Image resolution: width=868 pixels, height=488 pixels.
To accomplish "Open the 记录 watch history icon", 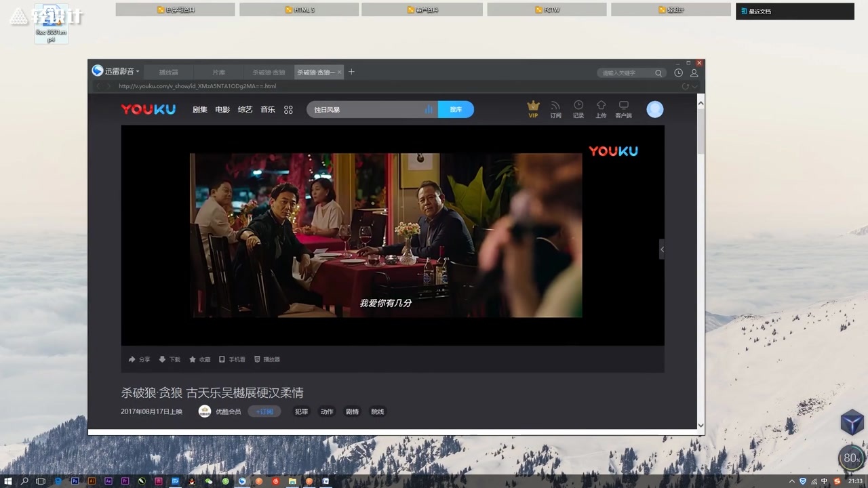I will [578, 109].
